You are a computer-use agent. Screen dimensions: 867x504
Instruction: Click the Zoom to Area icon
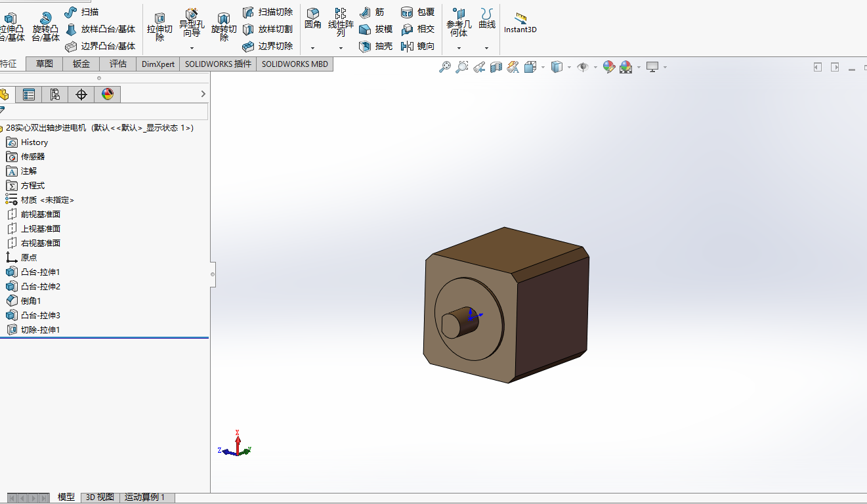(462, 67)
